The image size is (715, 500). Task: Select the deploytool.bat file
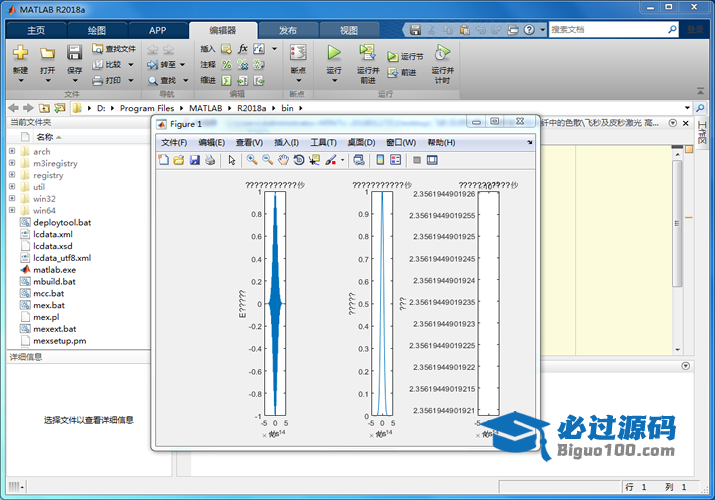(x=62, y=222)
